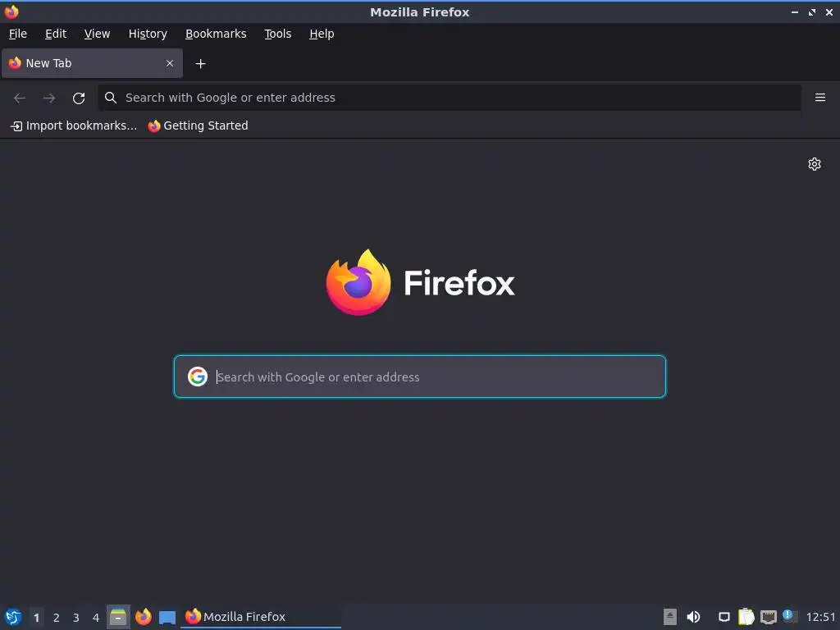Close the New Tab tab

pos(170,63)
